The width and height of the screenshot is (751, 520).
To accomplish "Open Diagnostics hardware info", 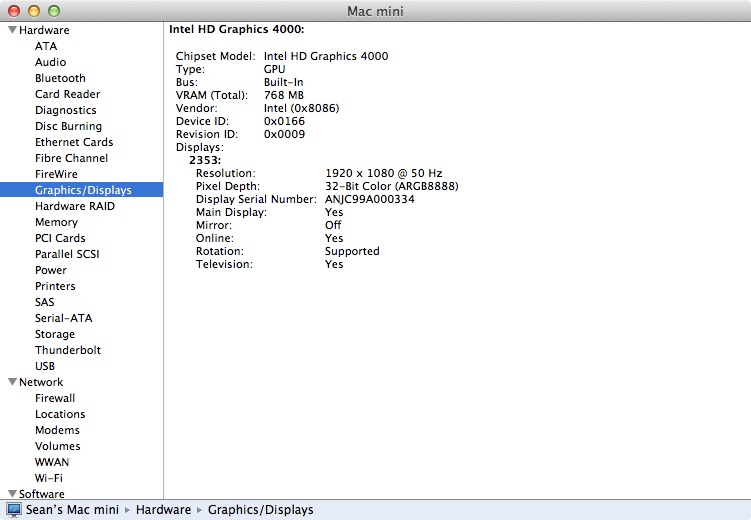I will [x=66, y=110].
